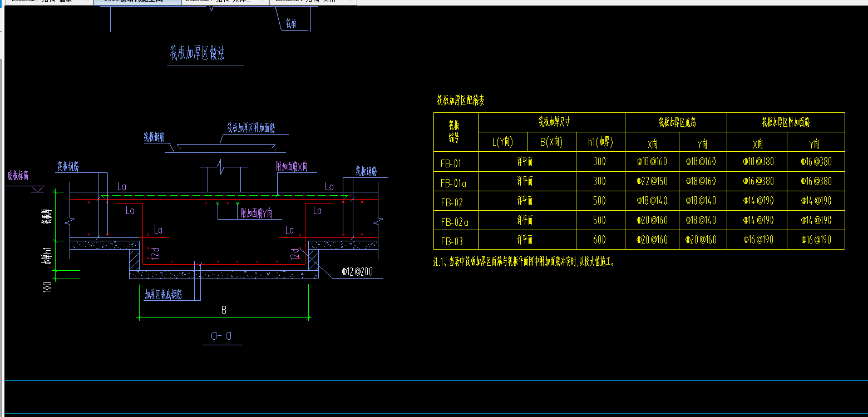Click the right-side 12d hook length label
The image size is (868, 417).
coord(294,254)
